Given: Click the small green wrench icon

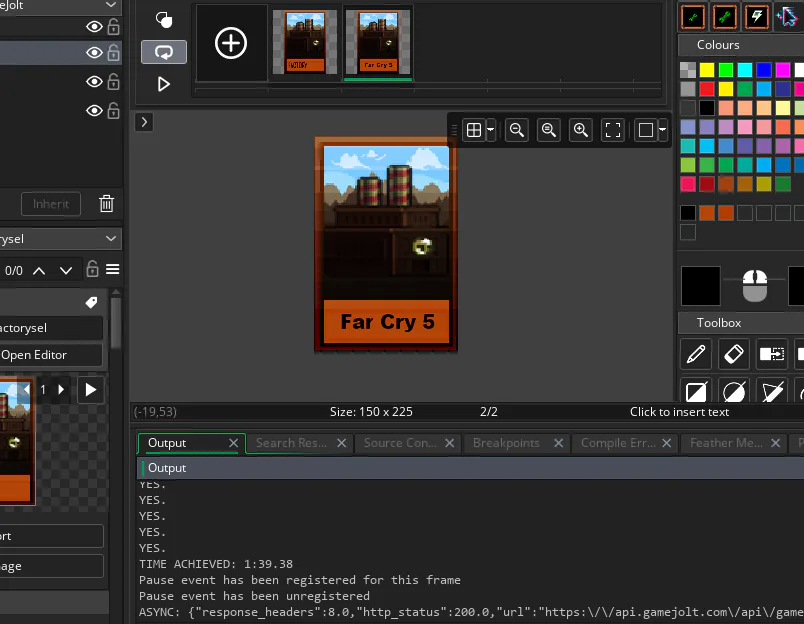Looking at the screenshot, I should pos(693,17).
